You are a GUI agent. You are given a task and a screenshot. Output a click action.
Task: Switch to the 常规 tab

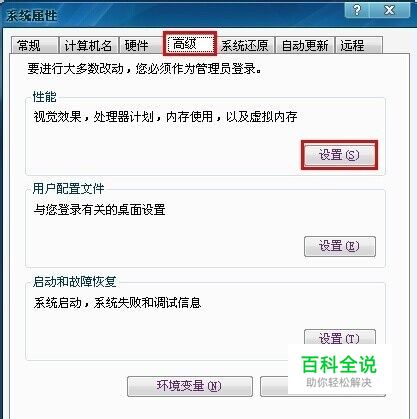click(34, 46)
